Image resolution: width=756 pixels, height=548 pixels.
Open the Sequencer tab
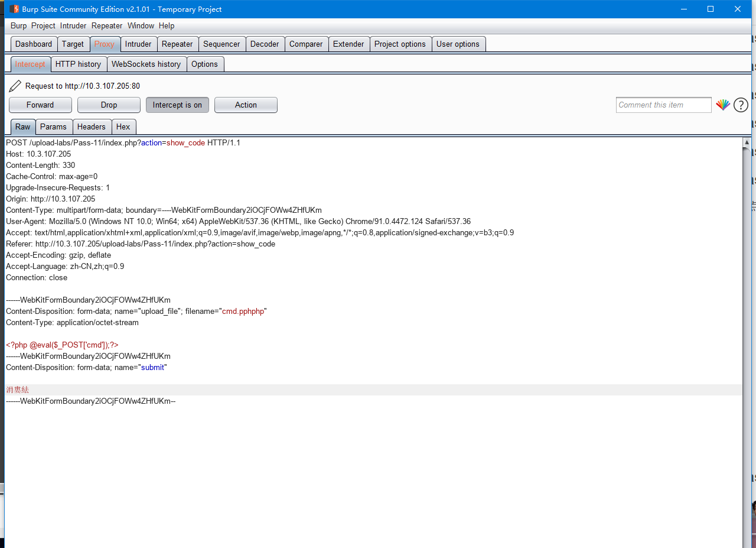(221, 44)
